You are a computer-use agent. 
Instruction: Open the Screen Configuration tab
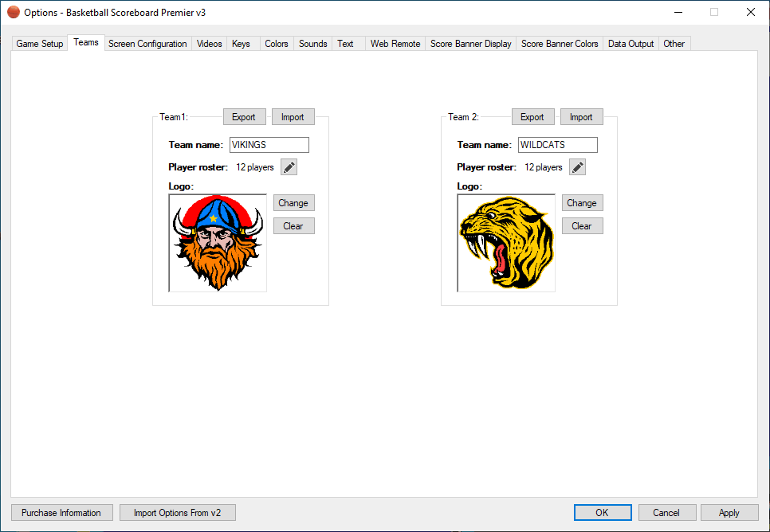tap(147, 44)
